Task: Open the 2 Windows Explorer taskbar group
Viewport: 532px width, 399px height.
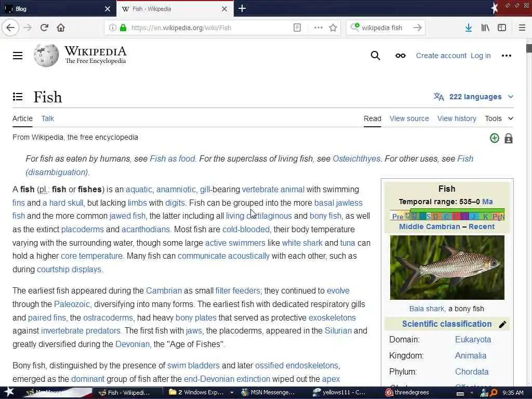Action: point(200,393)
